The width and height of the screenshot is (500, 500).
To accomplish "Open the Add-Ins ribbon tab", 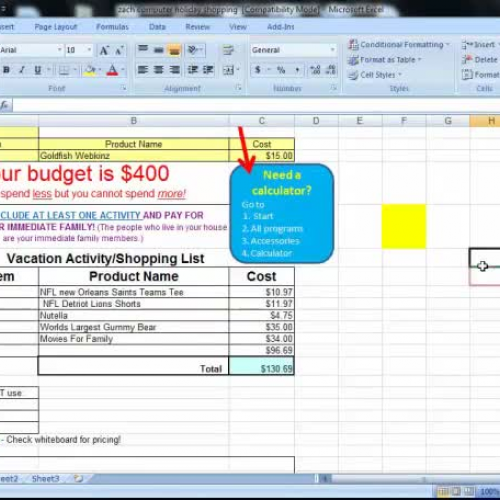I will coord(280,27).
